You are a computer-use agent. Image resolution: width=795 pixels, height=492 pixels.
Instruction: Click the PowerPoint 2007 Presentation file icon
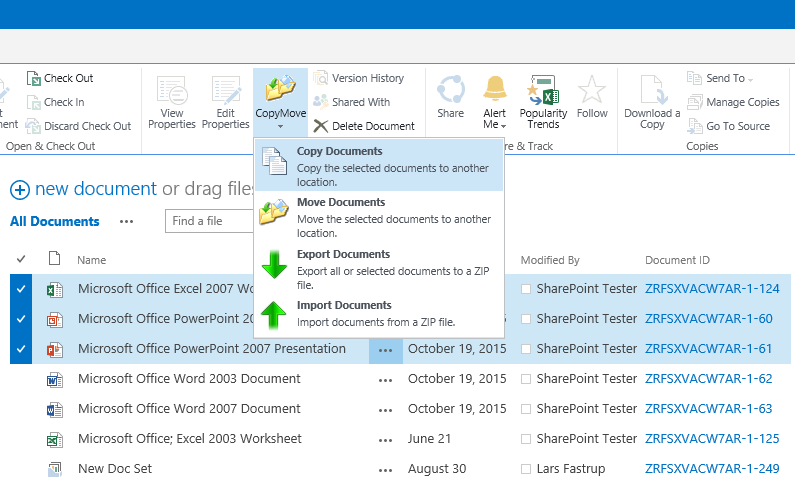55,349
